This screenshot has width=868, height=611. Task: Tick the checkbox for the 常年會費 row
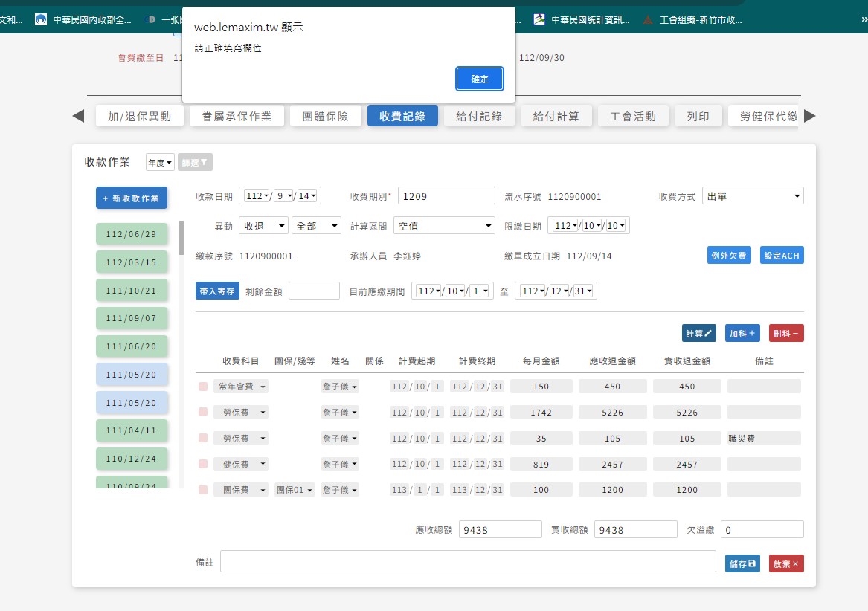[x=203, y=387]
